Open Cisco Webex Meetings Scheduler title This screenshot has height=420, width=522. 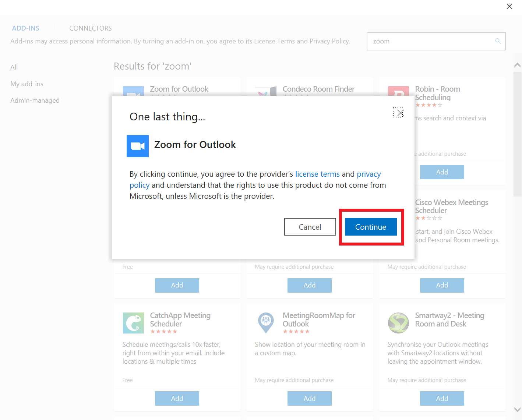pos(452,207)
